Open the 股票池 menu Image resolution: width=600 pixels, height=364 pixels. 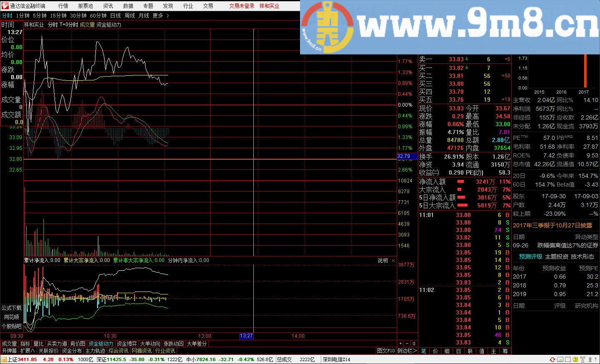[x=85, y=6]
